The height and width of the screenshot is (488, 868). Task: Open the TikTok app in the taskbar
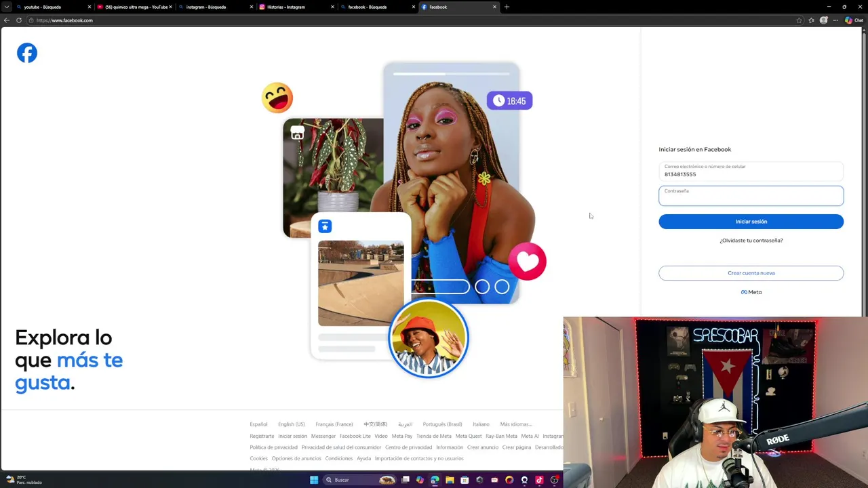point(539,480)
